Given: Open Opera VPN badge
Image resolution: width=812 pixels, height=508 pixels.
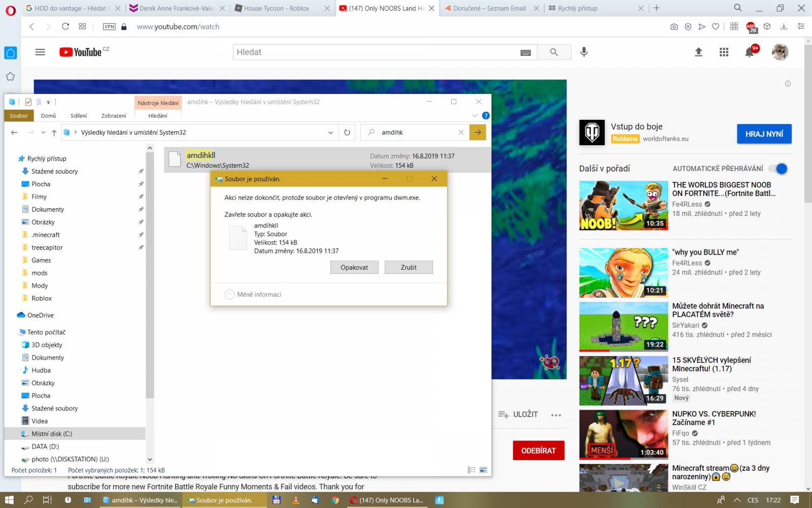Looking at the screenshot, I should pyautogui.click(x=109, y=26).
